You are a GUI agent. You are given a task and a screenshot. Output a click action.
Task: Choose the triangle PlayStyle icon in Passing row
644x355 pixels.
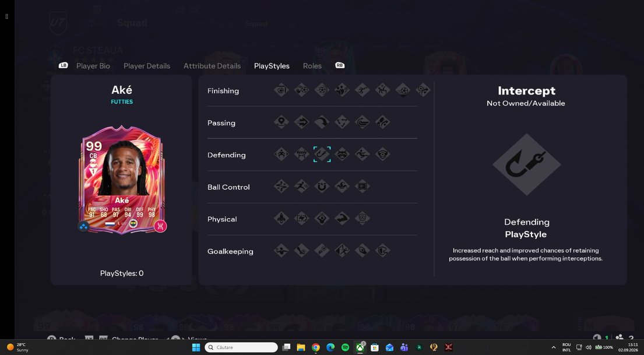tap(342, 122)
